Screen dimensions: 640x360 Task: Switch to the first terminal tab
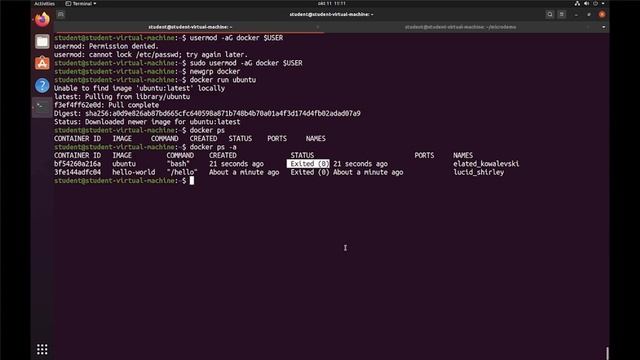point(190,27)
